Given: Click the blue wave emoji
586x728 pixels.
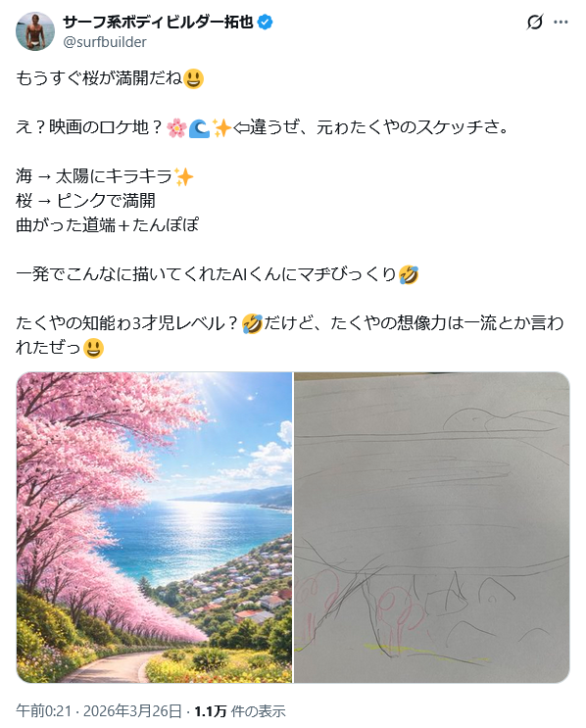Looking at the screenshot, I should click(x=199, y=127).
